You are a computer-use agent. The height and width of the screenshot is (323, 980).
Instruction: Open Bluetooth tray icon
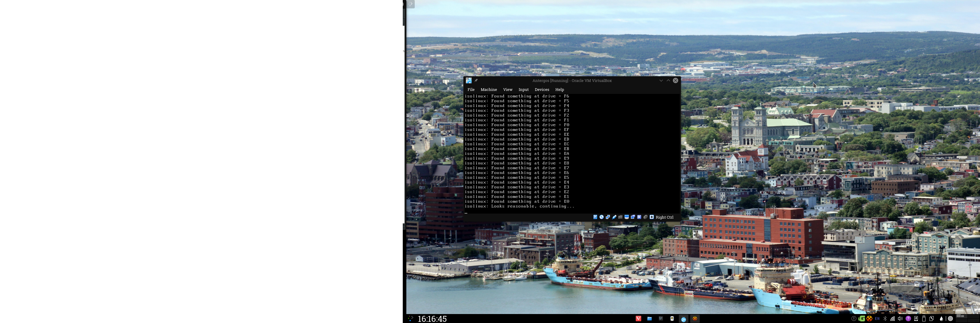[885, 319]
